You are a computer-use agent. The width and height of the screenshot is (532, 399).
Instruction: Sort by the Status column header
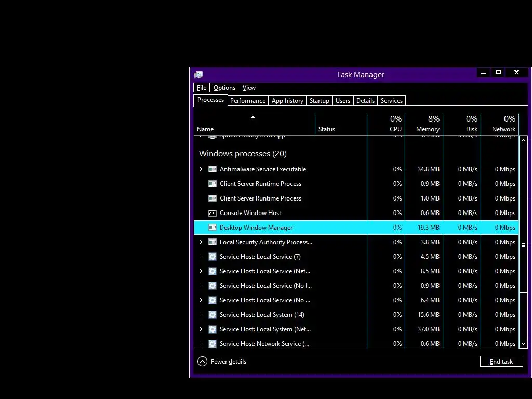[x=341, y=124]
